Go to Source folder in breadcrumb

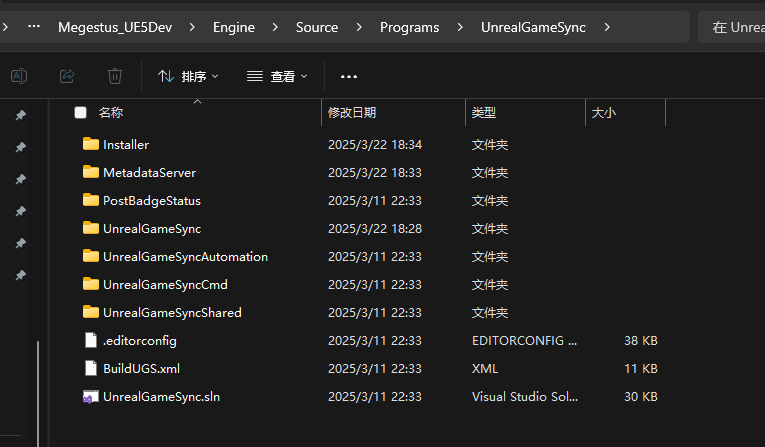pyautogui.click(x=317, y=27)
